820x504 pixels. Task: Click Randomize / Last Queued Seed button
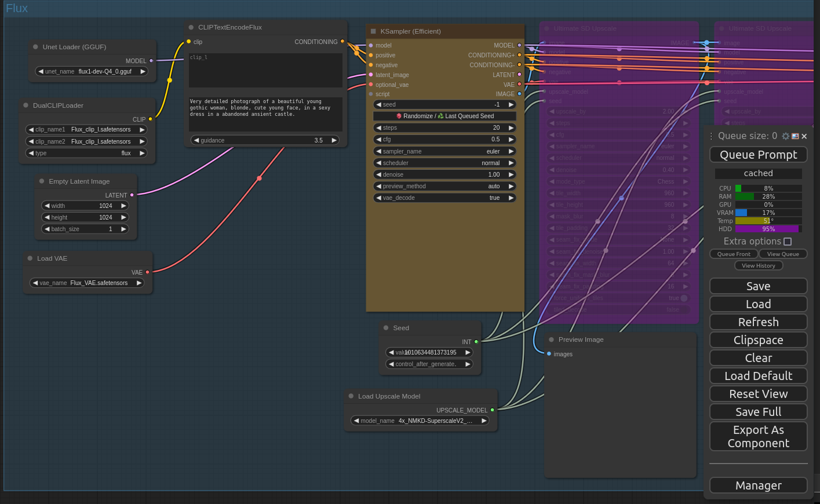pos(444,116)
